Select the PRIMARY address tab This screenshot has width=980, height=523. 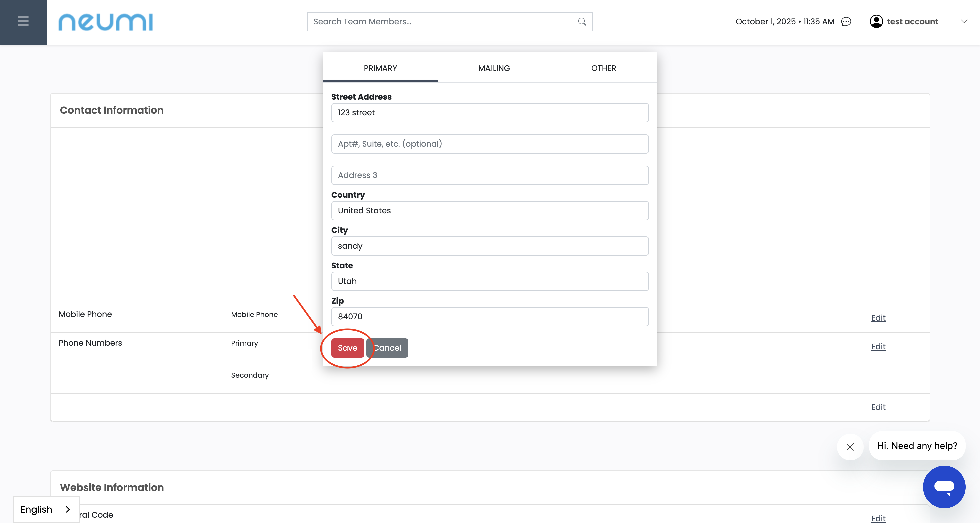(380, 68)
